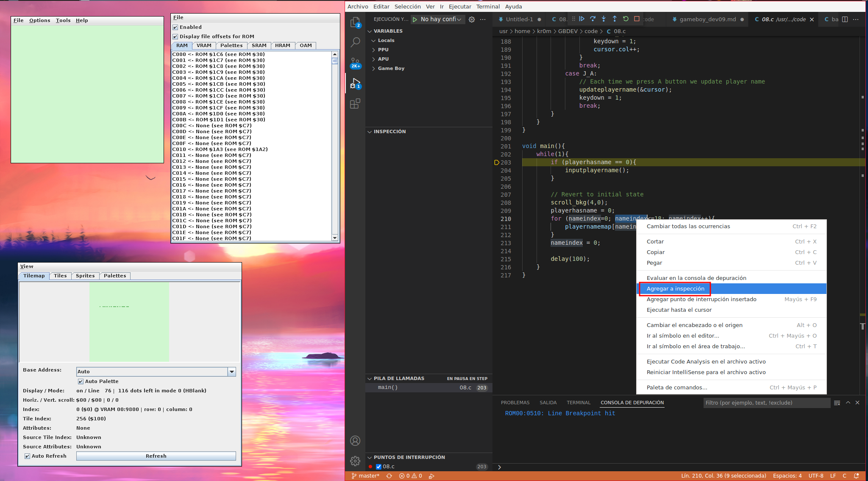The height and width of the screenshot is (481, 868).
Task: Open the TERMINAL panel tab
Action: coord(578,403)
